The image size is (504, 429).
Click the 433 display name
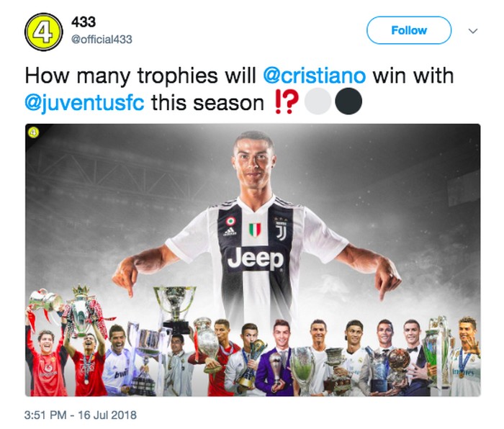click(84, 22)
